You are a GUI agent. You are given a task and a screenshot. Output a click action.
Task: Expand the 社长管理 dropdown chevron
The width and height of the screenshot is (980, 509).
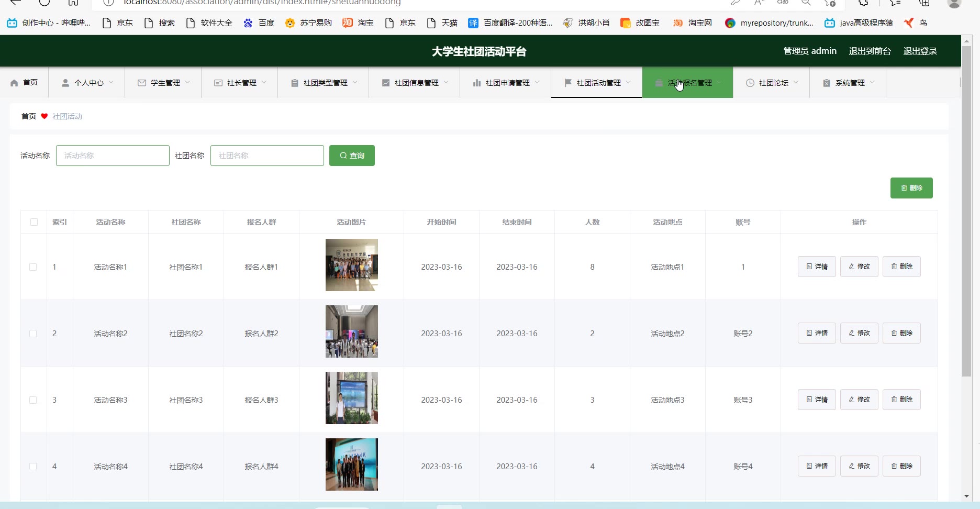pyautogui.click(x=264, y=83)
